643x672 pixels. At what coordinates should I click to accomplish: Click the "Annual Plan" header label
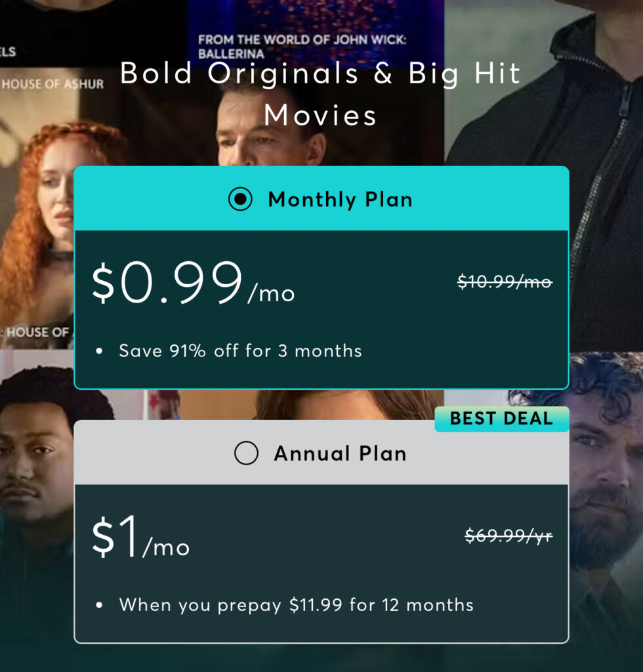coord(340,453)
